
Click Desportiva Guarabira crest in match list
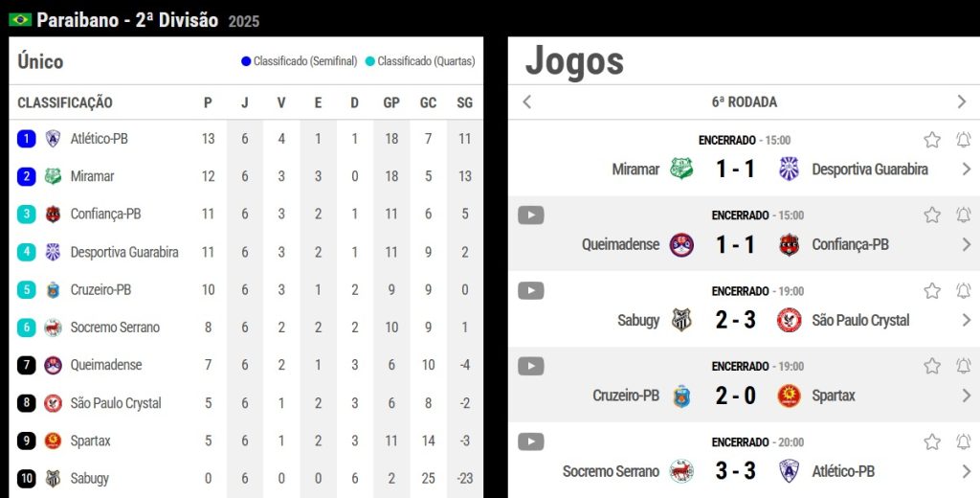(789, 170)
